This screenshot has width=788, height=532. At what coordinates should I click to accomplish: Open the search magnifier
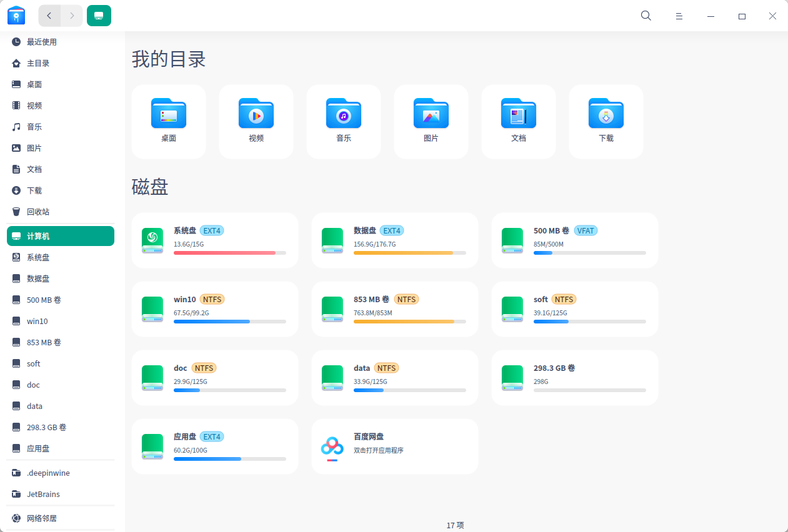[646, 16]
